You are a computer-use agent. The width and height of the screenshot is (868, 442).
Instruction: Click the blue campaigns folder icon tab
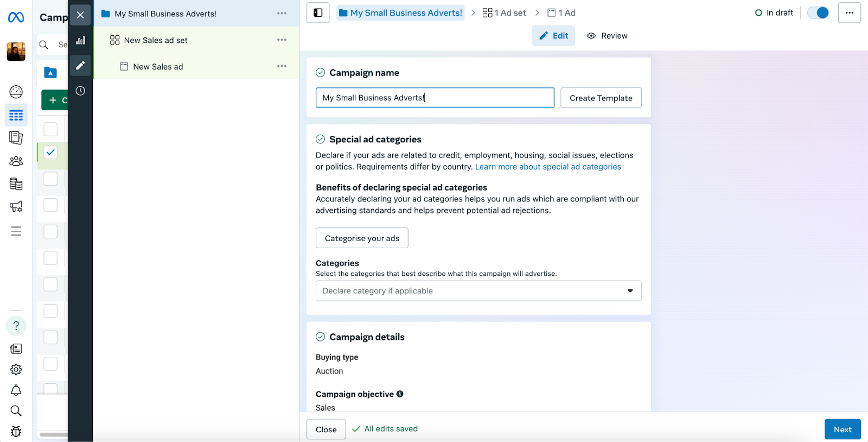50,72
